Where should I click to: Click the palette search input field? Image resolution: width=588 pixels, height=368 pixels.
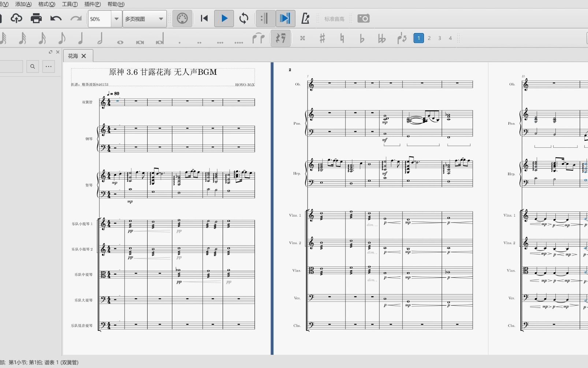[11, 66]
